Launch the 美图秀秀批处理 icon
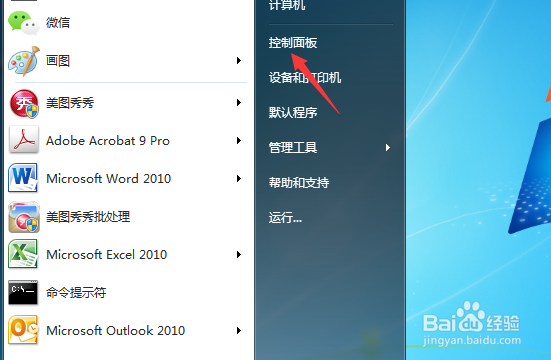Image resolution: width=551 pixels, height=360 pixels. coord(24,217)
